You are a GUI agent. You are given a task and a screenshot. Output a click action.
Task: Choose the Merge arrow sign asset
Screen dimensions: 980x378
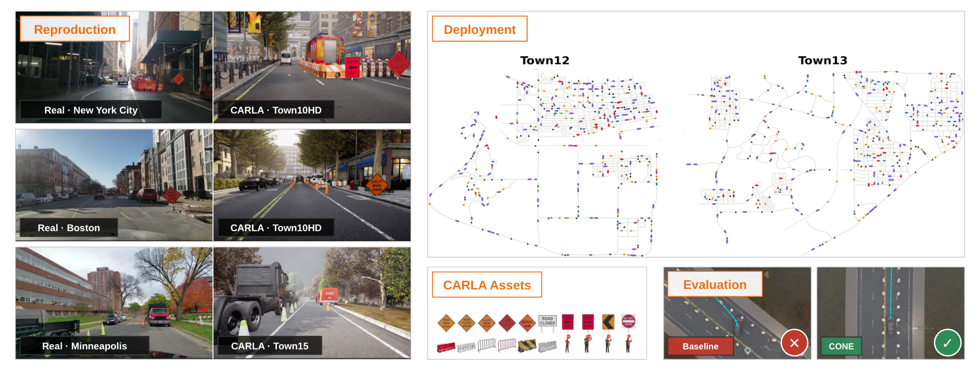click(x=527, y=323)
